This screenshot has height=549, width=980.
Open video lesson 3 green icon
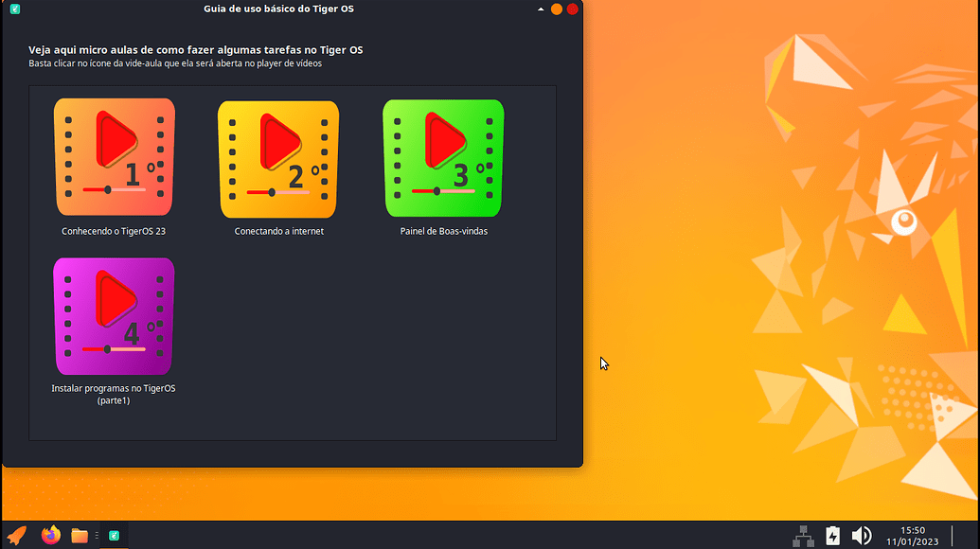tap(443, 158)
